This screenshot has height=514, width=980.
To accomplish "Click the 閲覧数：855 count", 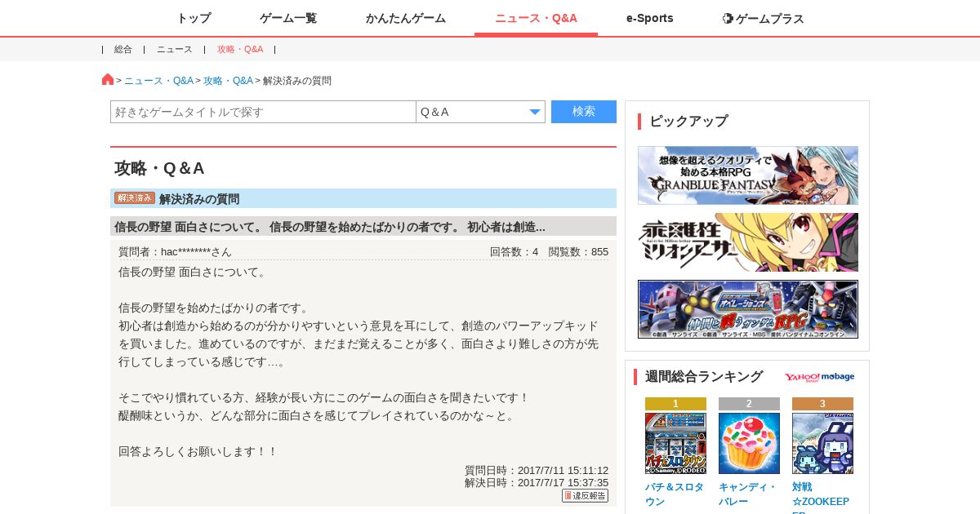I will tap(578, 252).
